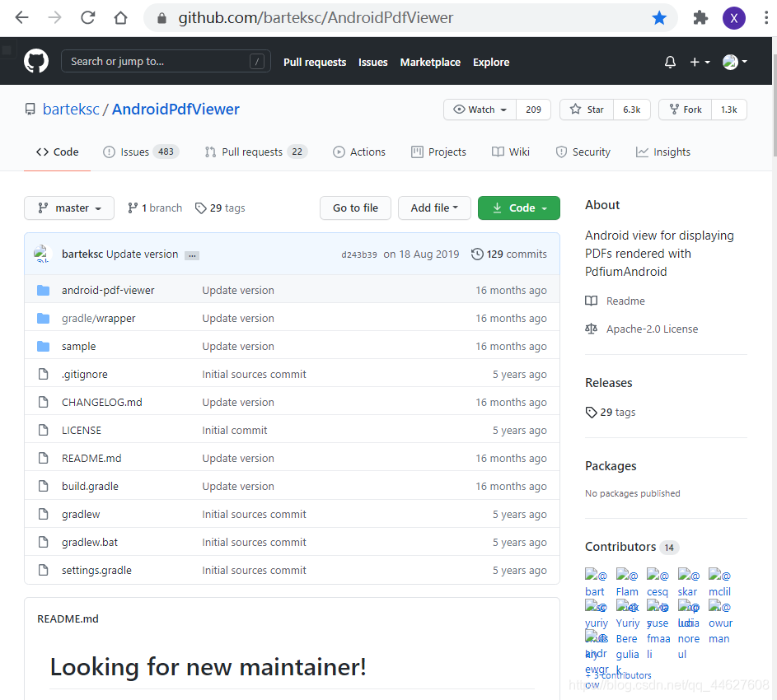The width and height of the screenshot is (777, 700).
Task: Click the Go to file button
Action: (x=355, y=208)
